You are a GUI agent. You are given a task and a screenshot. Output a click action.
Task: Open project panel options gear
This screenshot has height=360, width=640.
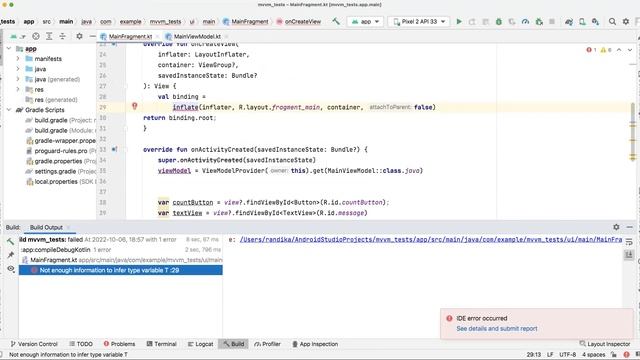[x=79, y=36]
